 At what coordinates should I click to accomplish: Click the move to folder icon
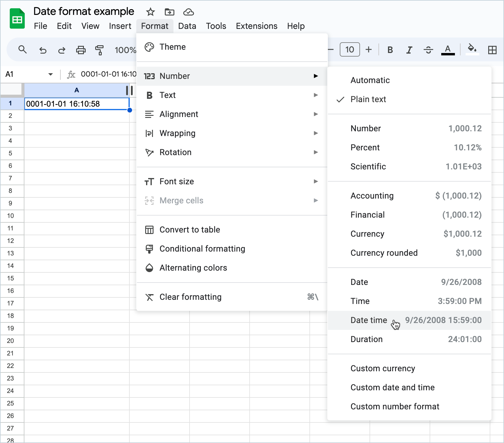[170, 12]
